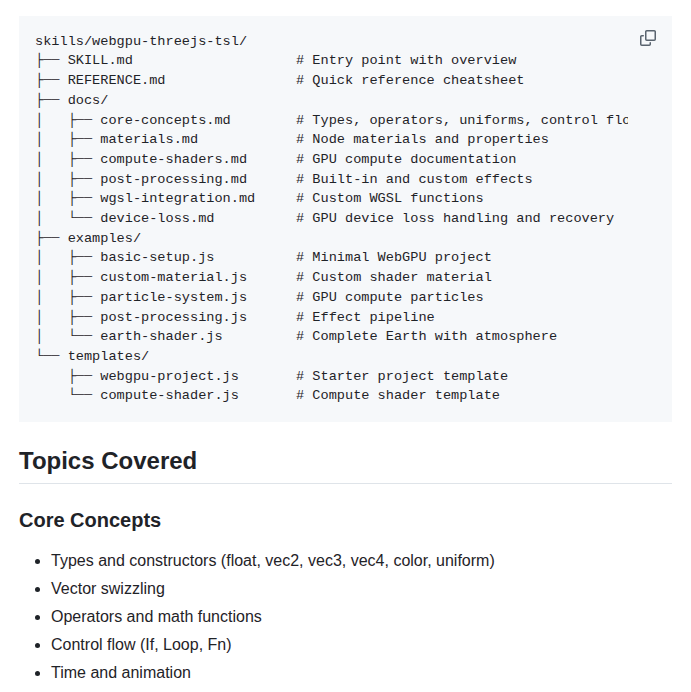691x692 pixels.
Task: Click materials.md file name
Action: (149, 139)
